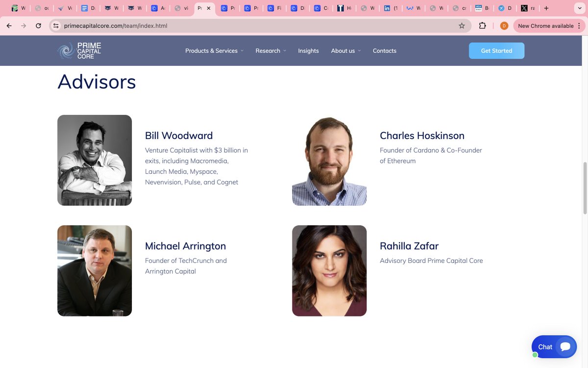Click the Charles Hoskinson name heading
Image resolution: width=588 pixels, height=368 pixels.
click(x=422, y=135)
